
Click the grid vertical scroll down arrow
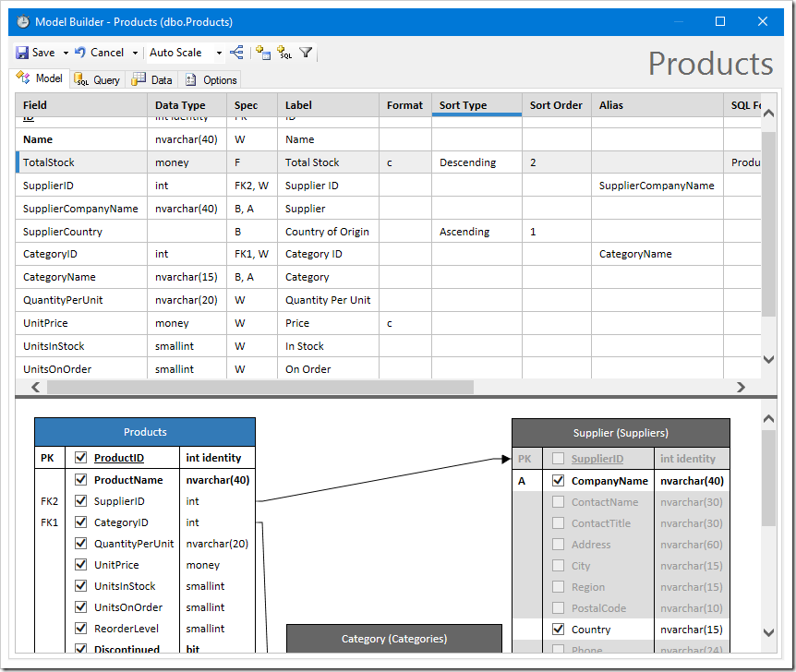768,359
